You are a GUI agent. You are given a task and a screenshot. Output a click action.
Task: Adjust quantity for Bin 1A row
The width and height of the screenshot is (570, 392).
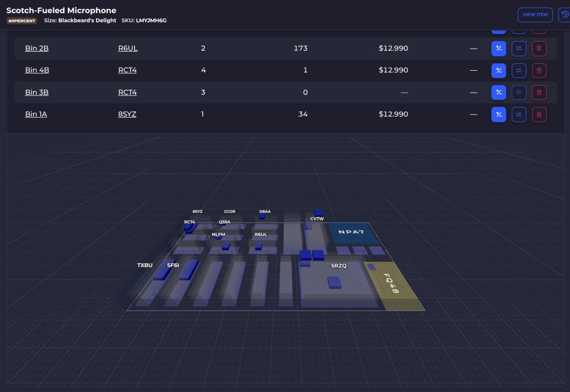pos(498,114)
